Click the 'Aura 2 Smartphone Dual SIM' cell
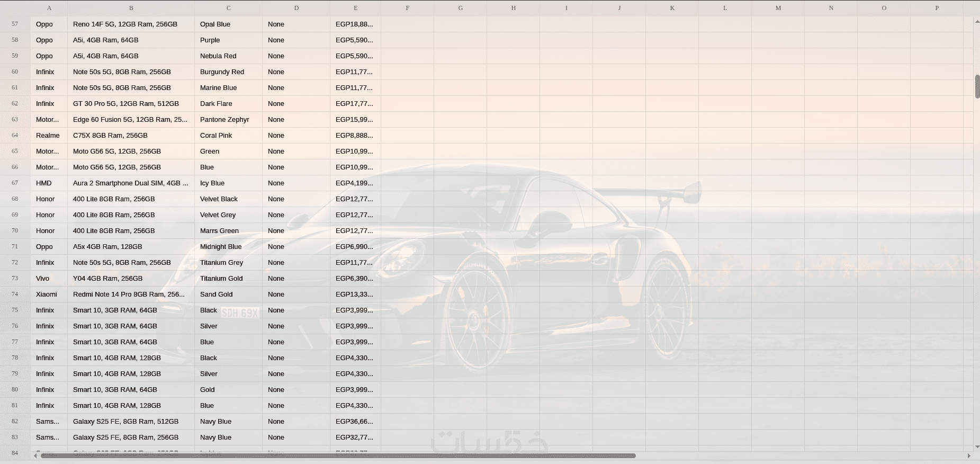This screenshot has width=980, height=464. click(131, 183)
